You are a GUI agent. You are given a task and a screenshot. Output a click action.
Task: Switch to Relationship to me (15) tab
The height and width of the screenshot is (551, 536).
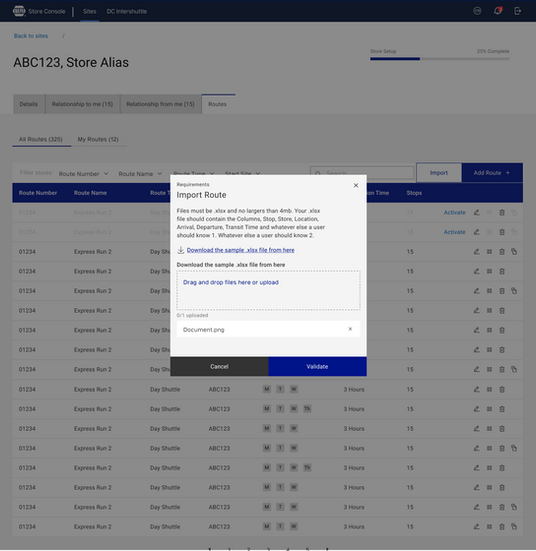[x=82, y=104]
